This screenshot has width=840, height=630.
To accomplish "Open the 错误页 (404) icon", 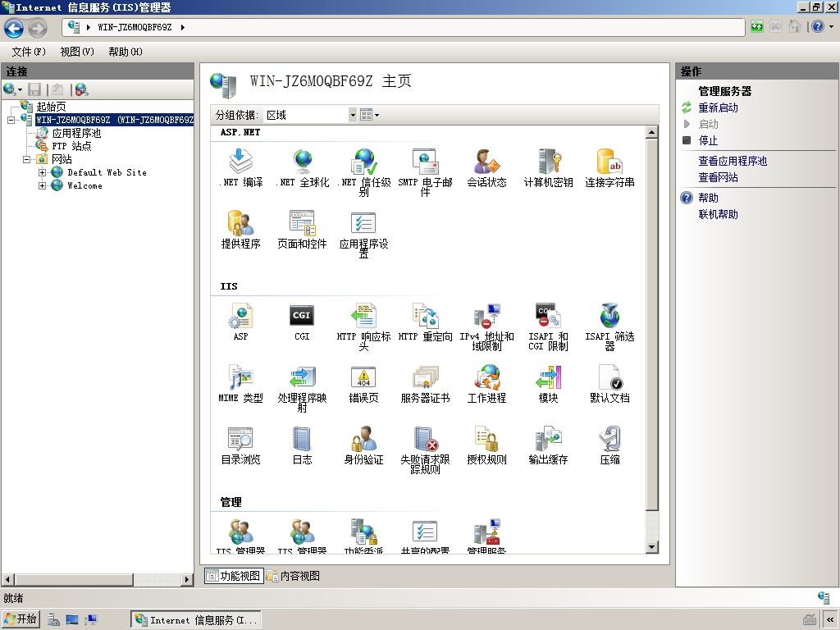I will tap(363, 384).
